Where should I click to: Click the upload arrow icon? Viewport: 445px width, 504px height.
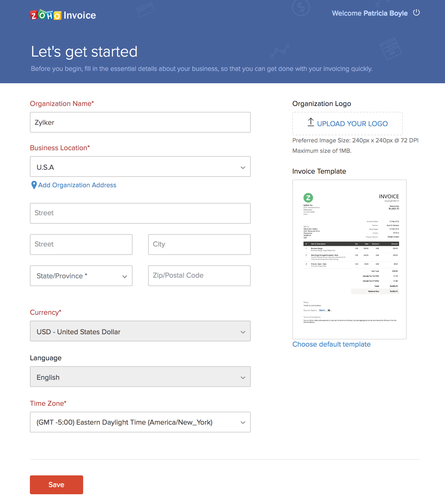click(311, 122)
